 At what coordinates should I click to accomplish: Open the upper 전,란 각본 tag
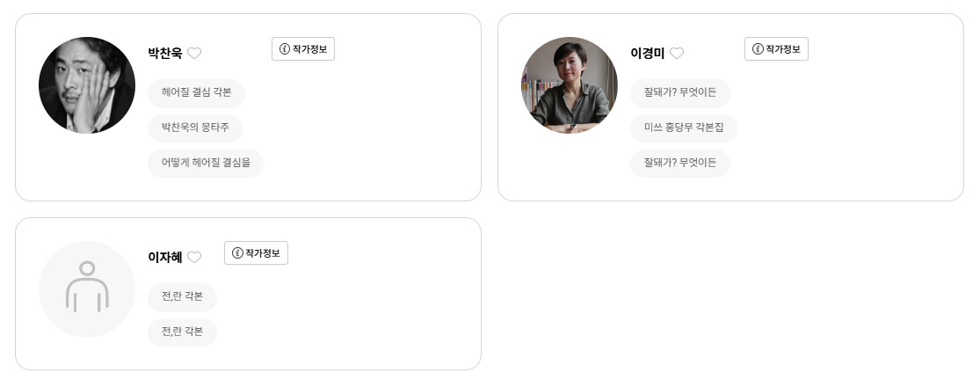coord(182,297)
